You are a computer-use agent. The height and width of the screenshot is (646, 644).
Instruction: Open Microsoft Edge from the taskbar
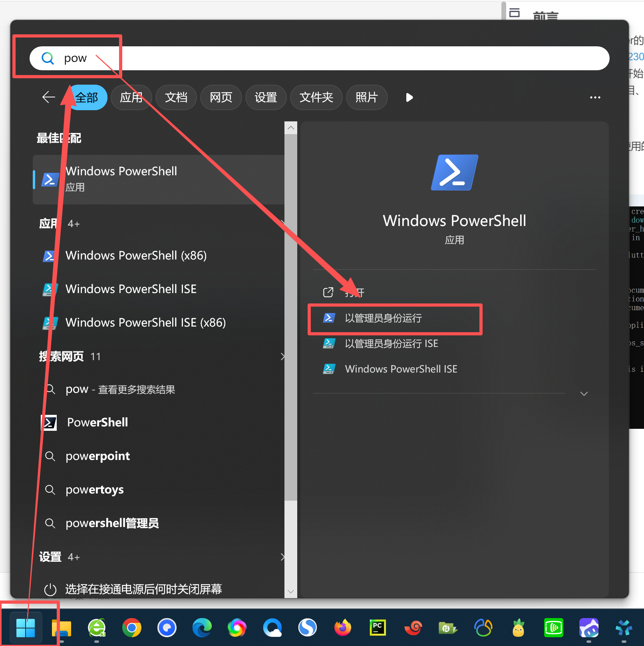pos(202,628)
